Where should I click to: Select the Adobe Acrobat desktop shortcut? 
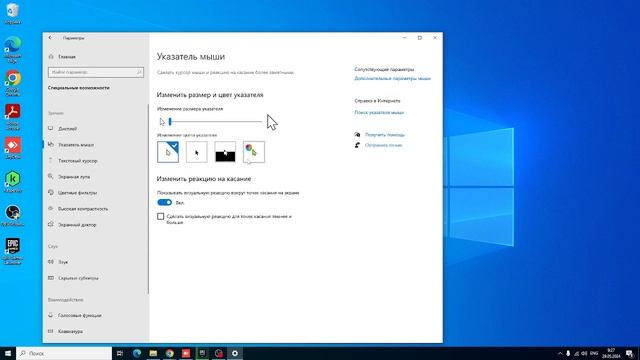(12, 117)
